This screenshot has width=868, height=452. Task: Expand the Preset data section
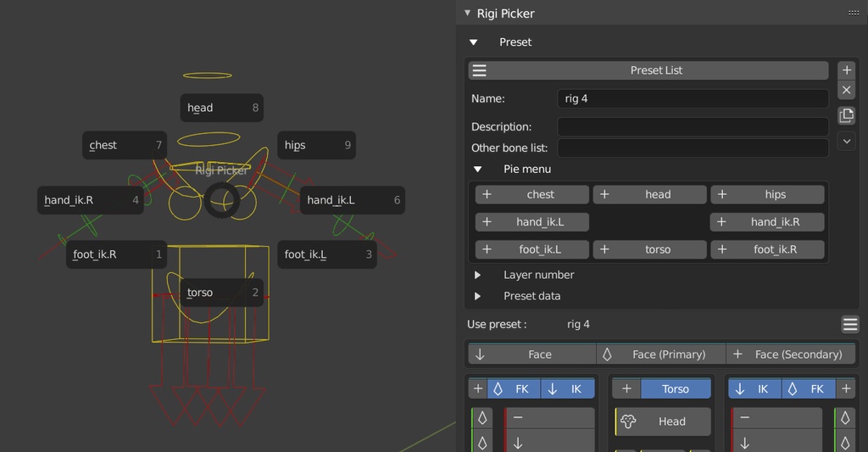coord(478,296)
